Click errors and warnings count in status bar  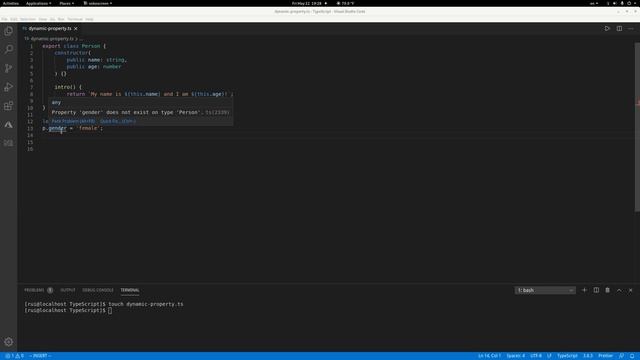coord(14,356)
